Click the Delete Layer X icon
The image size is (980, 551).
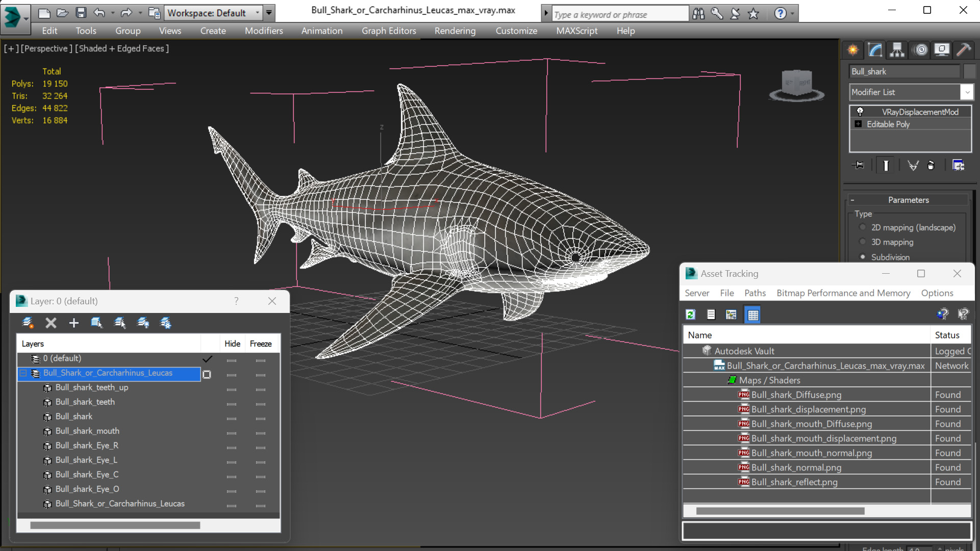click(x=51, y=323)
